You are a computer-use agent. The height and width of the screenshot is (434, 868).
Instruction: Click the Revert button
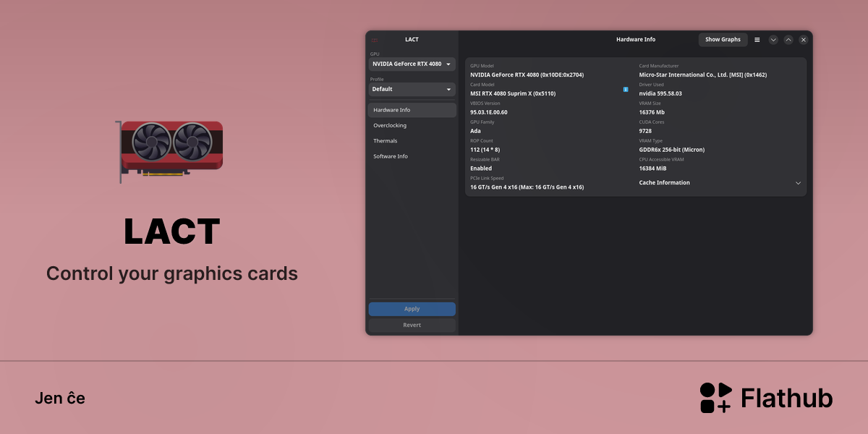pyautogui.click(x=412, y=325)
